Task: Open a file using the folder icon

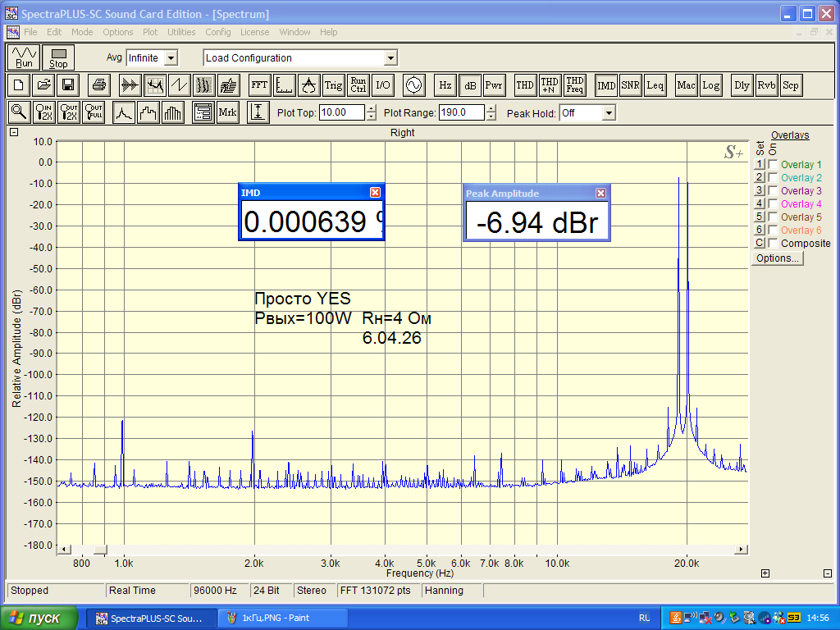Action: point(43,85)
